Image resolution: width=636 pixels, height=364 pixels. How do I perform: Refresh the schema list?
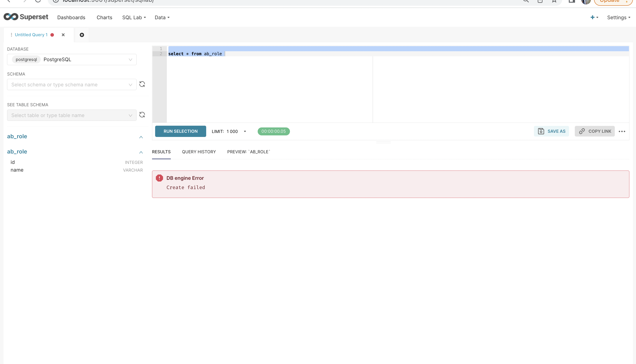click(x=142, y=84)
